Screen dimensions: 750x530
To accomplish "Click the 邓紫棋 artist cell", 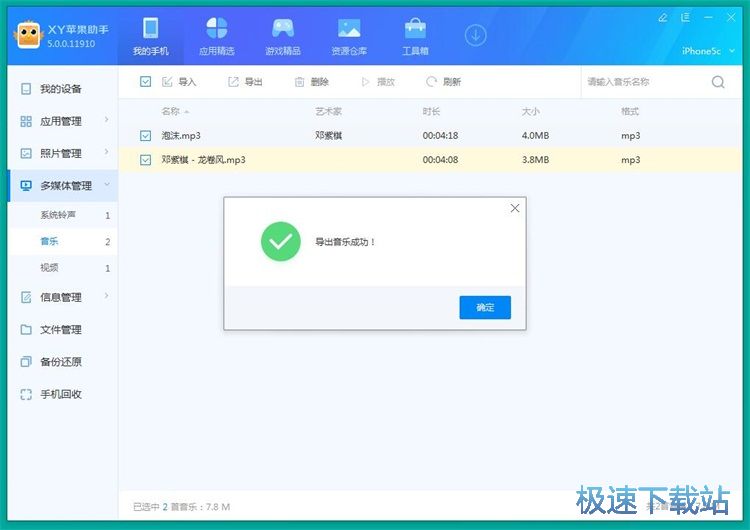I will pos(329,135).
